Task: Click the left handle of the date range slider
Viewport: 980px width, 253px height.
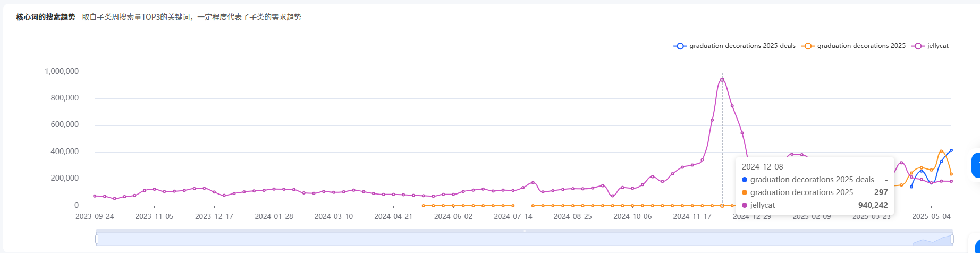Action: coord(97,239)
